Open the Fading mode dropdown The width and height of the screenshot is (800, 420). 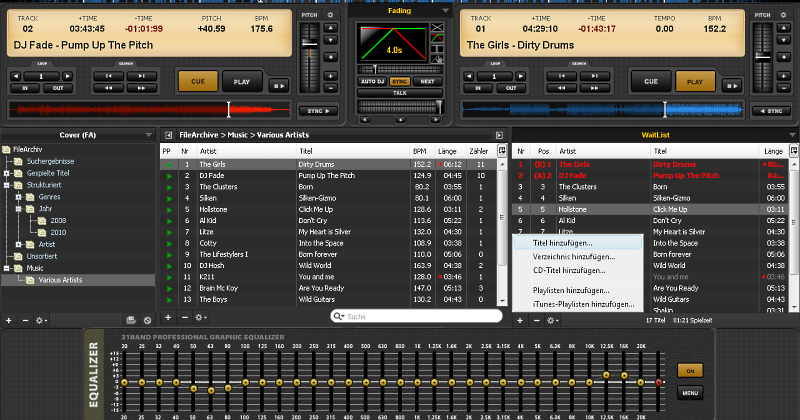445,11
